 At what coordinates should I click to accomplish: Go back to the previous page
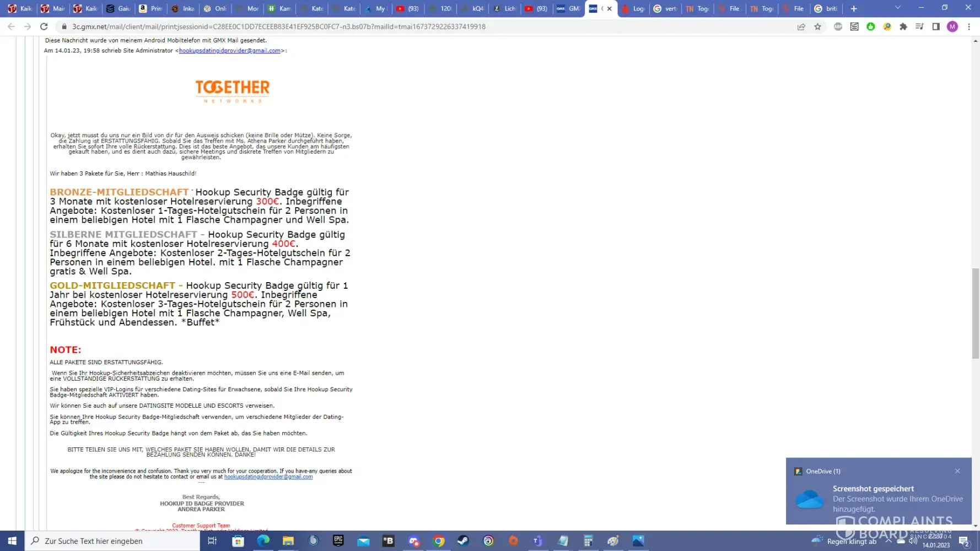(11, 26)
